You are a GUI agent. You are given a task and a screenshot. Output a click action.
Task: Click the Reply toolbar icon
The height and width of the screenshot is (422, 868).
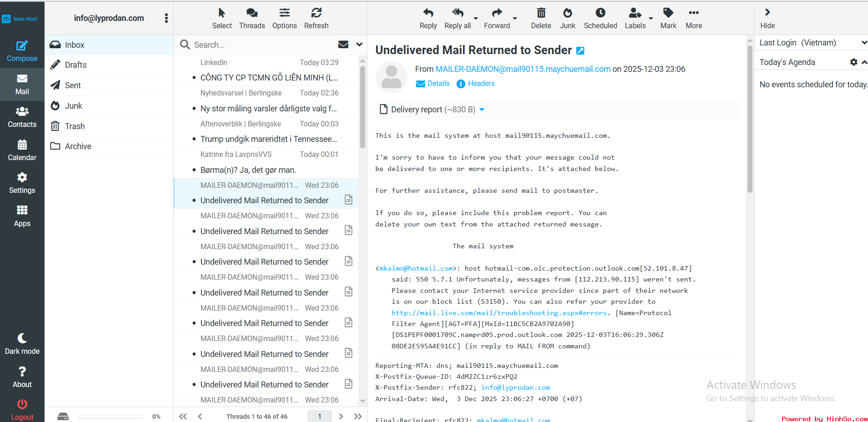pos(428,13)
